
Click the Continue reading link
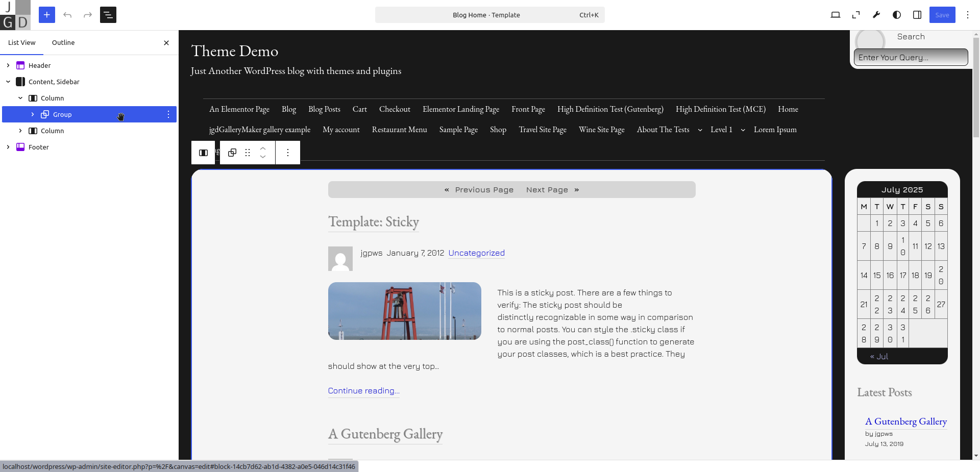coord(363,391)
